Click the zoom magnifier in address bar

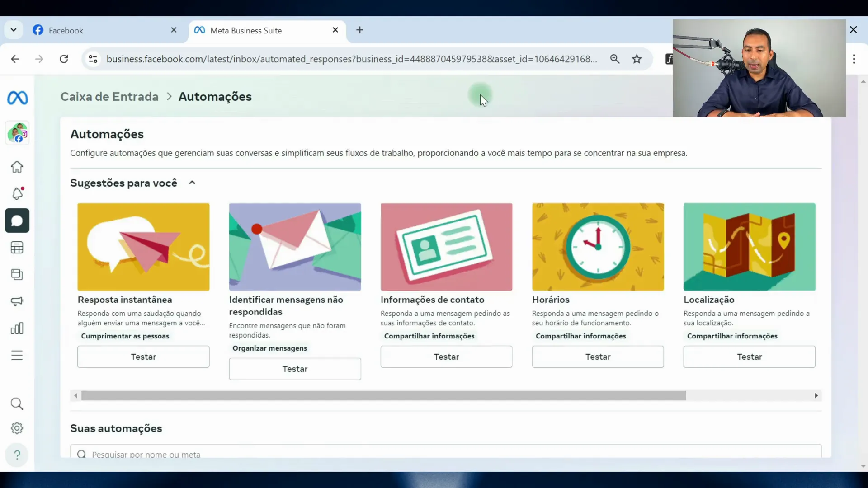pyautogui.click(x=615, y=59)
